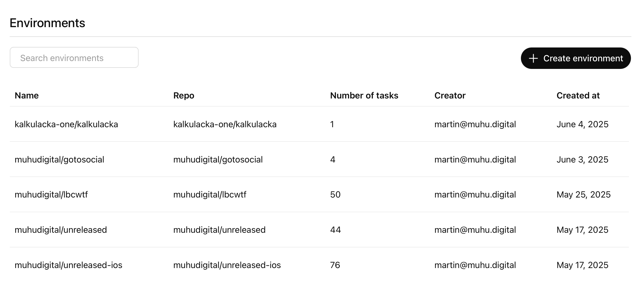Click the Number of tasks header
The width and height of the screenshot is (644, 293).
[x=364, y=95]
